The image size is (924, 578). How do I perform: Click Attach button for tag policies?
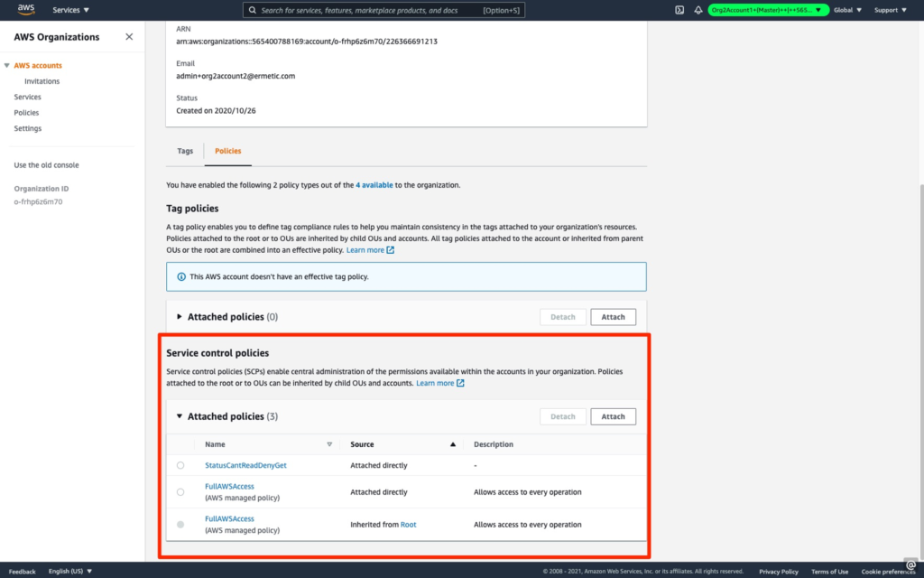613,317
